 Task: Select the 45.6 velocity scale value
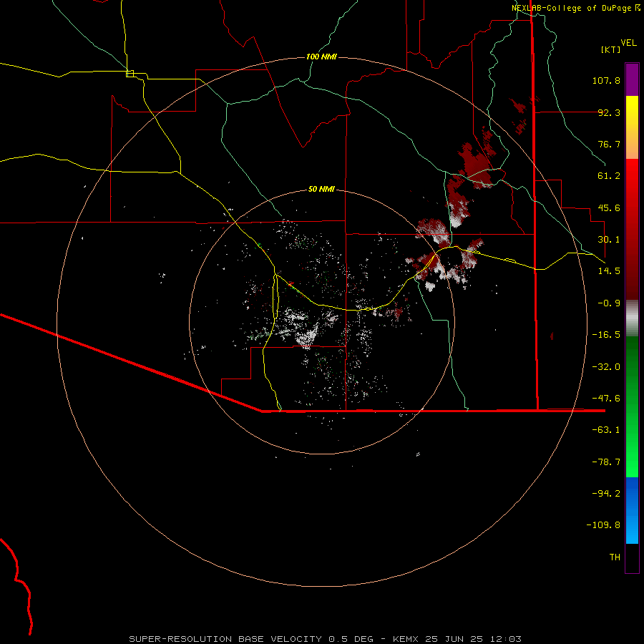click(609, 208)
